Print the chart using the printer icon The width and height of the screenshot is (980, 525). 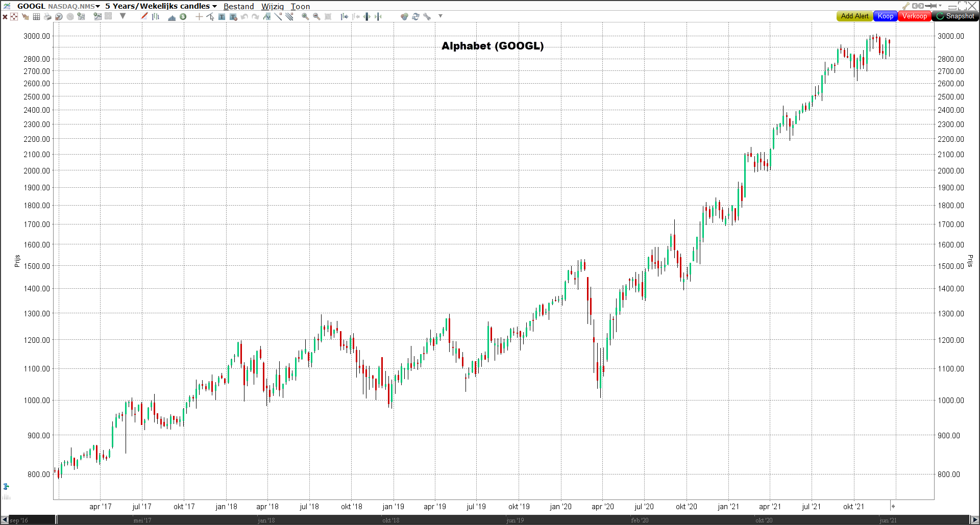click(x=47, y=17)
